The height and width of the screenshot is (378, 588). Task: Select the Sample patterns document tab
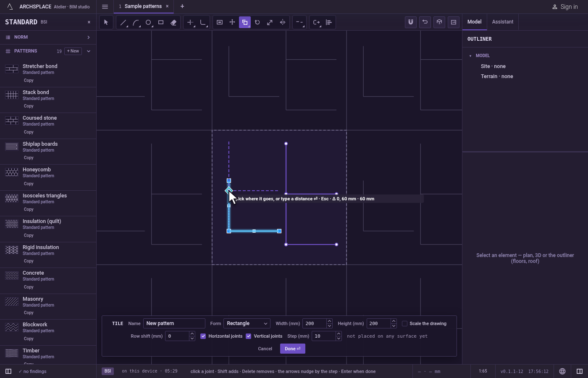point(143,6)
